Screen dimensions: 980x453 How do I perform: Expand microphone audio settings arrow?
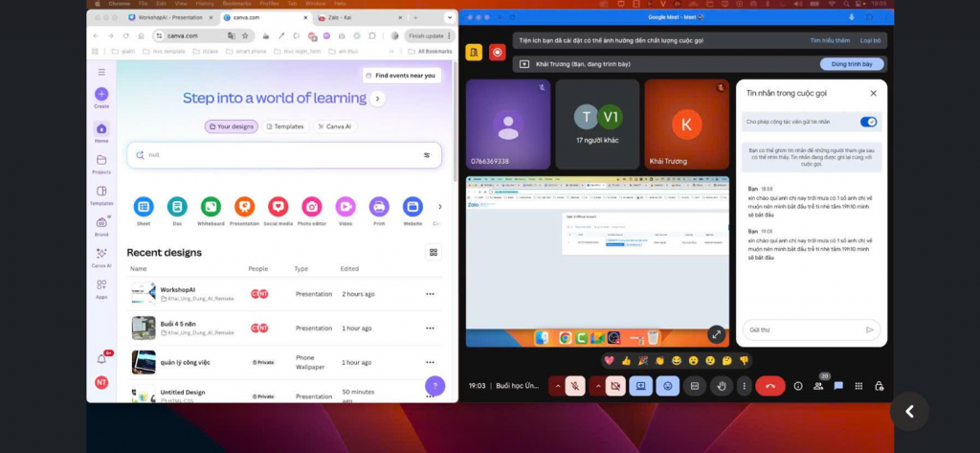558,386
